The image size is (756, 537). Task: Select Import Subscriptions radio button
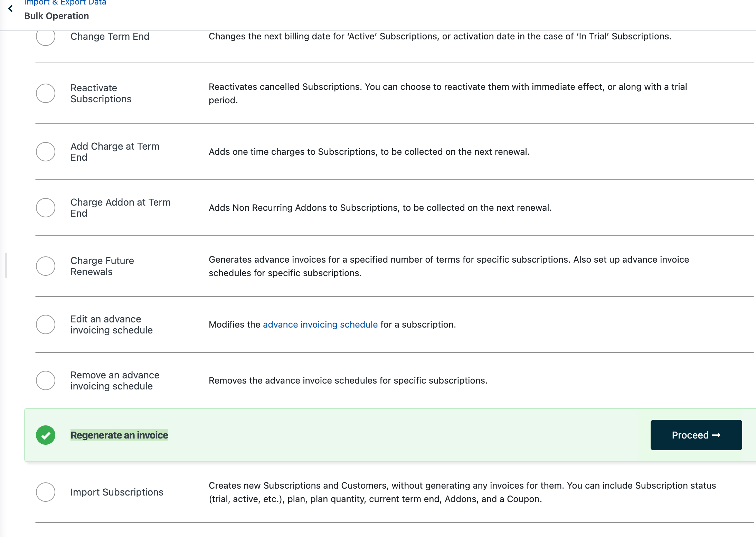tap(46, 492)
